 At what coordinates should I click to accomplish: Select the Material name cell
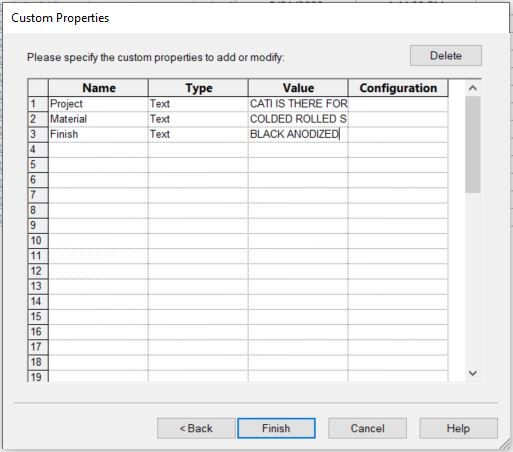pyautogui.click(x=98, y=119)
